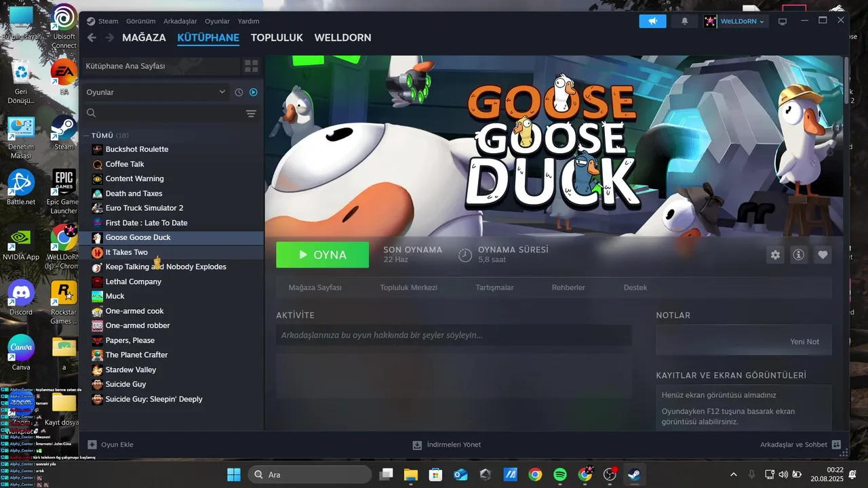The width and height of the screenshot is (868, 488).
Task: Open the WELLDORN profile tab
Action: pyautogui.click(x=342, y=38)
